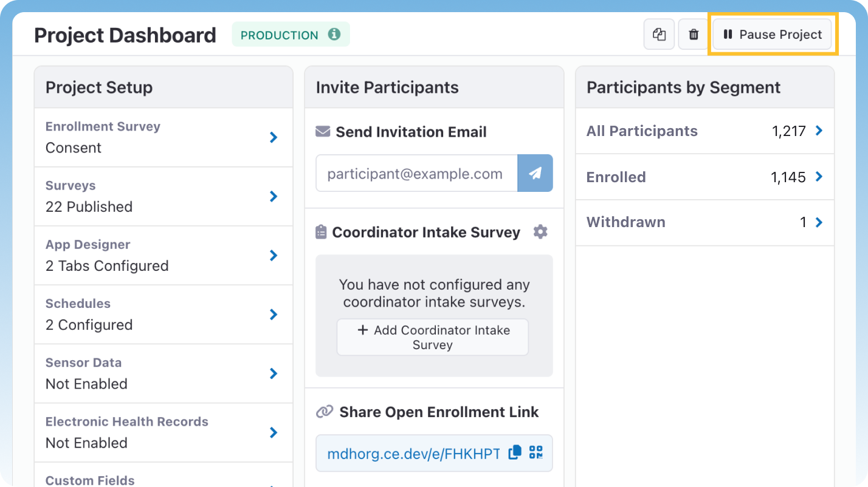This screenshot has width=868, height=487.
Task: Click the trash icon to delete the project
Action: point(693,34)
